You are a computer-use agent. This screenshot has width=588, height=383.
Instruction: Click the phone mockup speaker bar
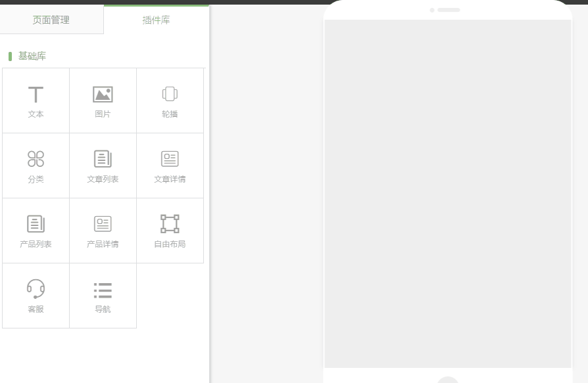[449, 10]
